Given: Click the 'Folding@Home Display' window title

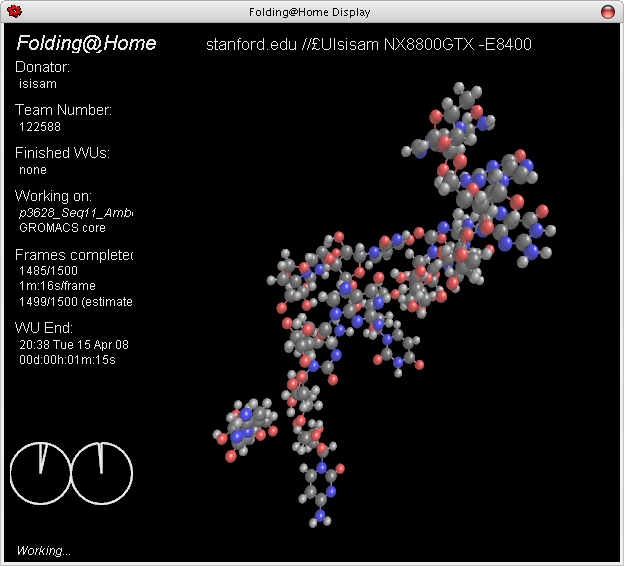Looking at the screenshot, I should [x=310, y=12].
